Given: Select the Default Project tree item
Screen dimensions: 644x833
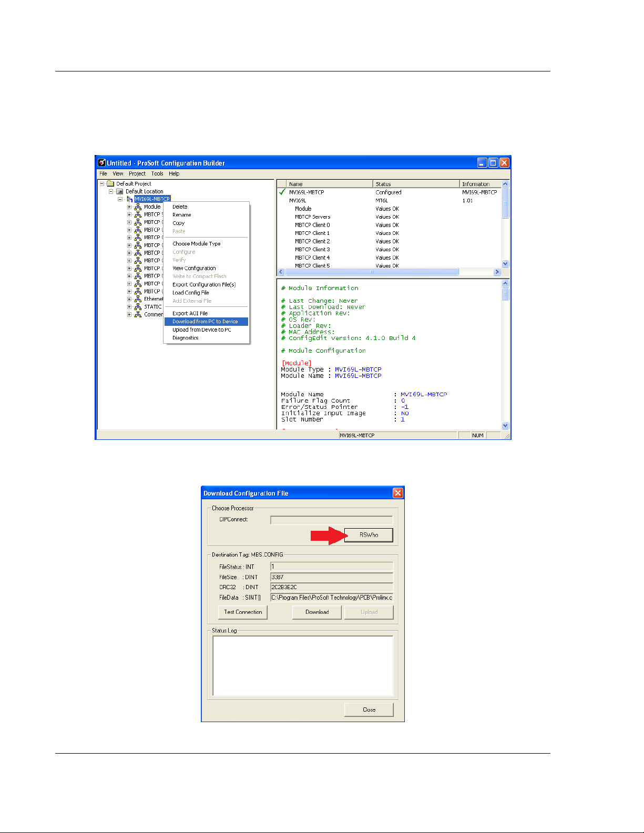Looking at the screenshot, I should (134, 184).
